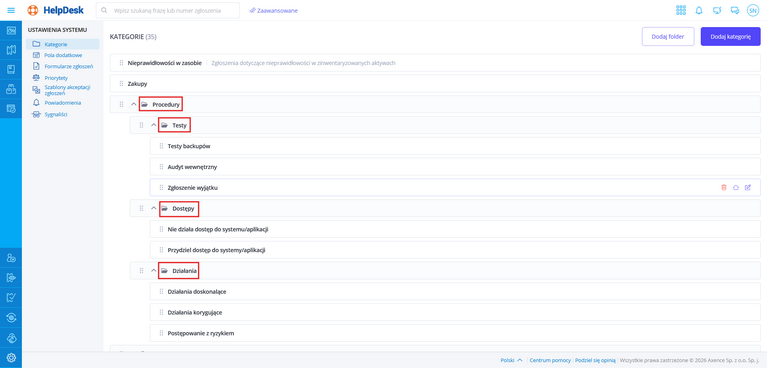Edit Zgłoszenie wyjątku with pencil icon
767x368 pixels.
point(747,187)
